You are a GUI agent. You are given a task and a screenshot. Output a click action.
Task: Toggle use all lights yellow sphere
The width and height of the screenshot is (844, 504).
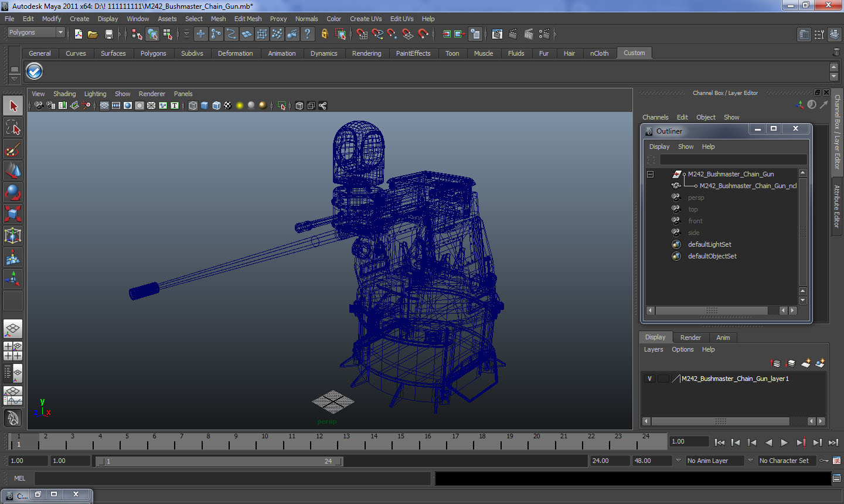point(240,106)
